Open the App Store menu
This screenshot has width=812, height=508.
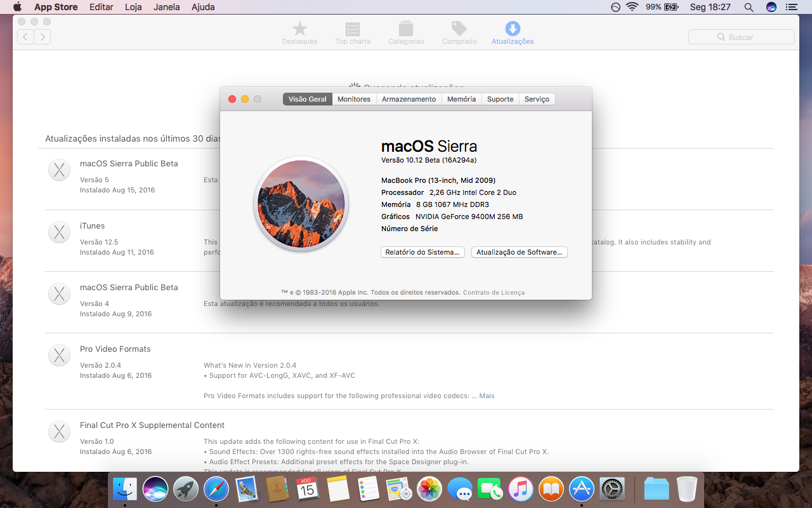[x=56, y=7]
